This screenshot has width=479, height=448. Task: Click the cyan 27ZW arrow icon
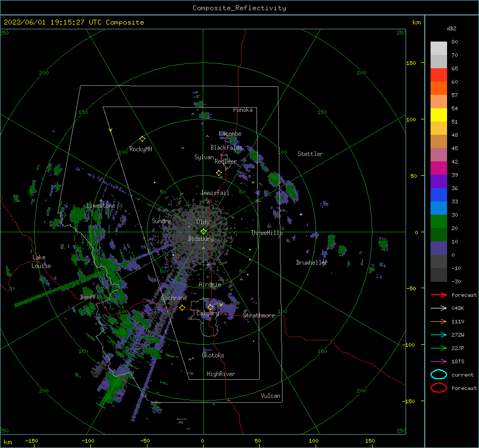pos(439,335)
